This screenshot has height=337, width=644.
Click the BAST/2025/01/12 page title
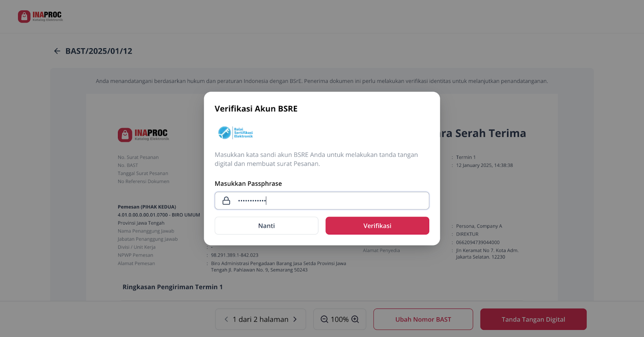pos(99,51)
